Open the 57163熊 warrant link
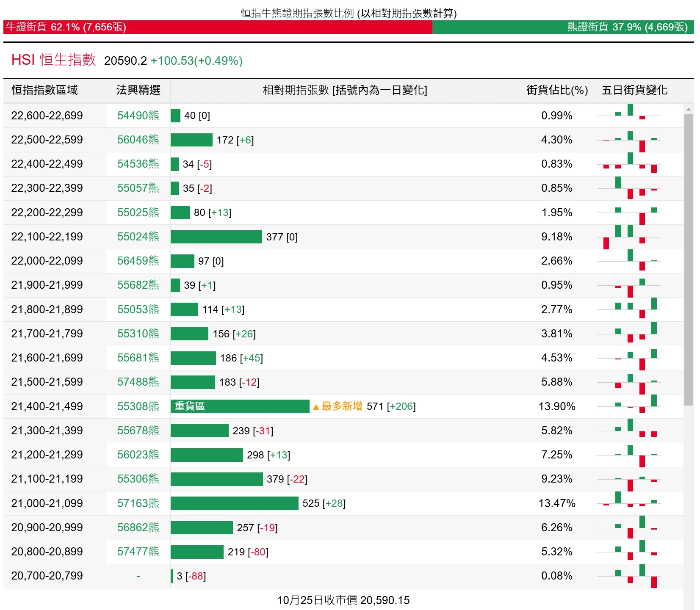The width and height of the screenshot is (700, 610). click(x=138, y=503)
